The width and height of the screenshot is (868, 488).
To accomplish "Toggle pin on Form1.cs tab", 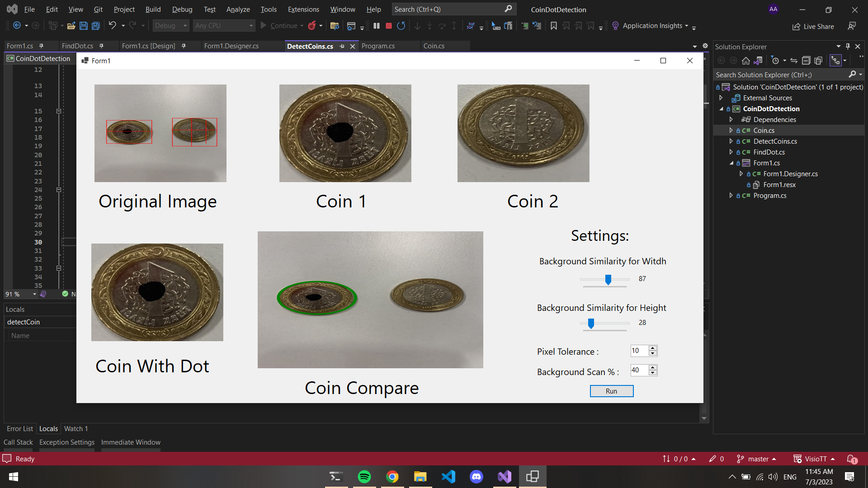I will (42, 46).
